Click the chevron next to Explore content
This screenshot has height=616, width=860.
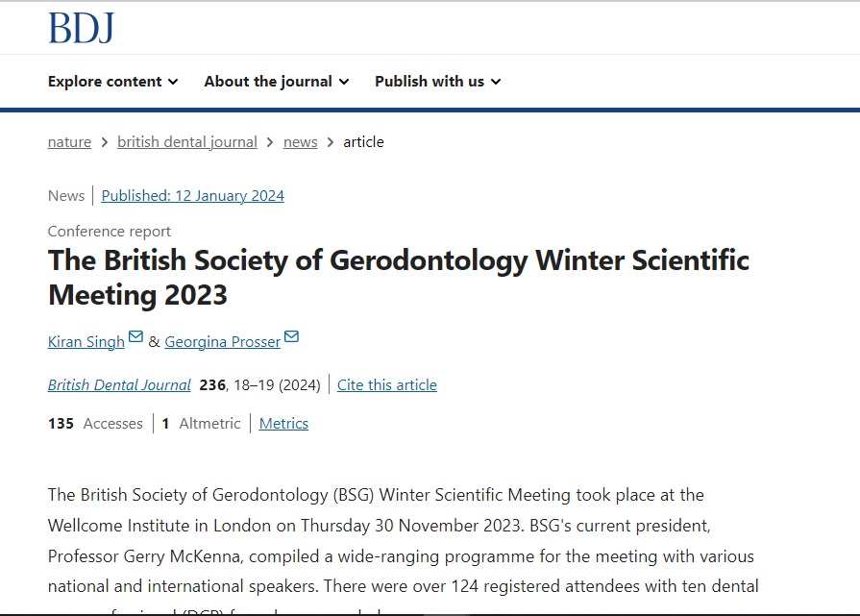[173, 82]
